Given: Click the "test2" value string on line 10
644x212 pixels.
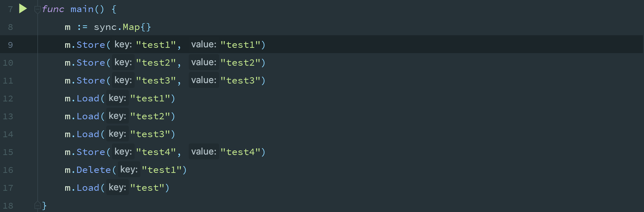Looking at the screenshot, I should point(240,63).
